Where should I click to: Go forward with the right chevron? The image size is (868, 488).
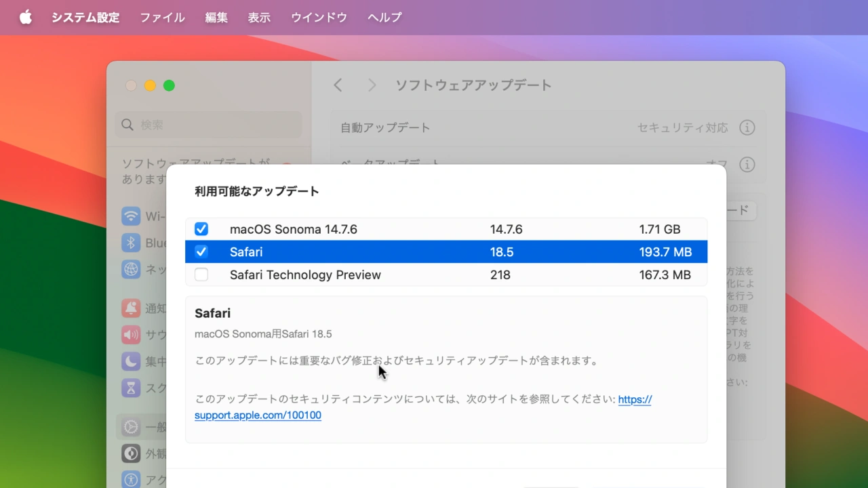372,85
